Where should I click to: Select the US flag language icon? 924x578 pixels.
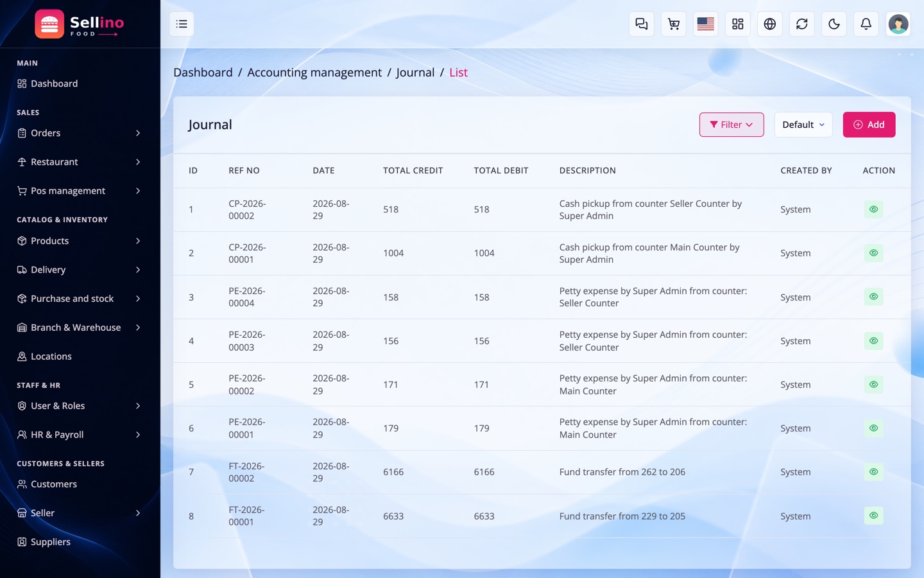pyautogui.click(x=705, y=24)
